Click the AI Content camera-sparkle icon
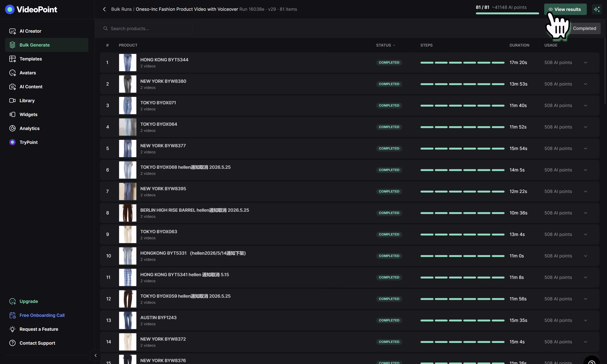Viewport: 607px width, 364px height. point(12,87)
